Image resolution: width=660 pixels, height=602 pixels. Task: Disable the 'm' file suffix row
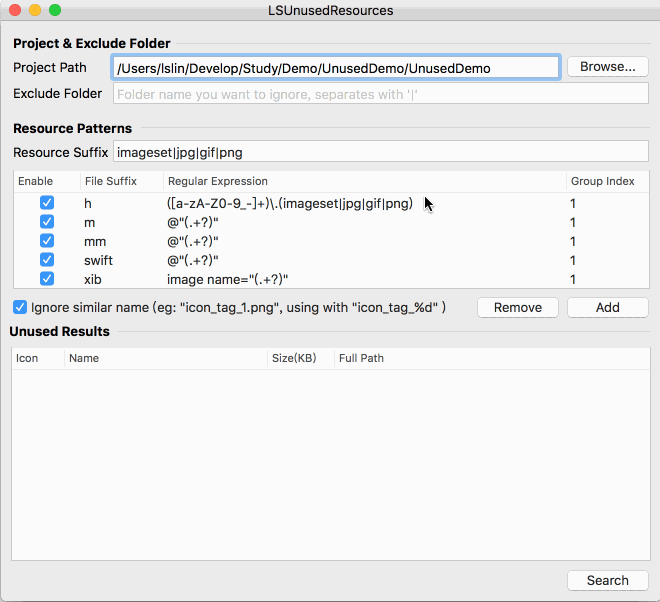(x=46, y=222)
